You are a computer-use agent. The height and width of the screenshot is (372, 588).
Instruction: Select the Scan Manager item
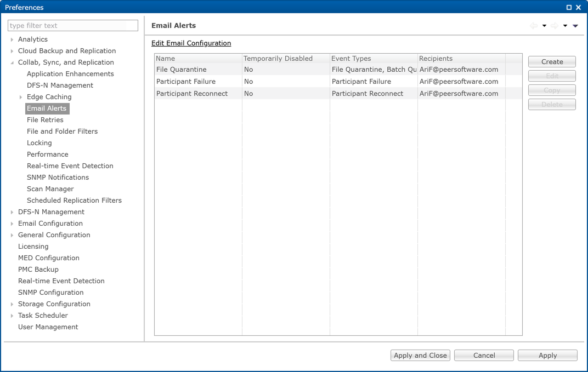click(50, 189)
